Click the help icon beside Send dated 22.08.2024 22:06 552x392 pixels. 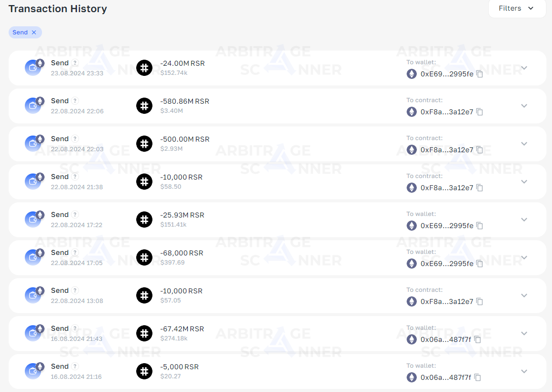[x=75, y=101]
